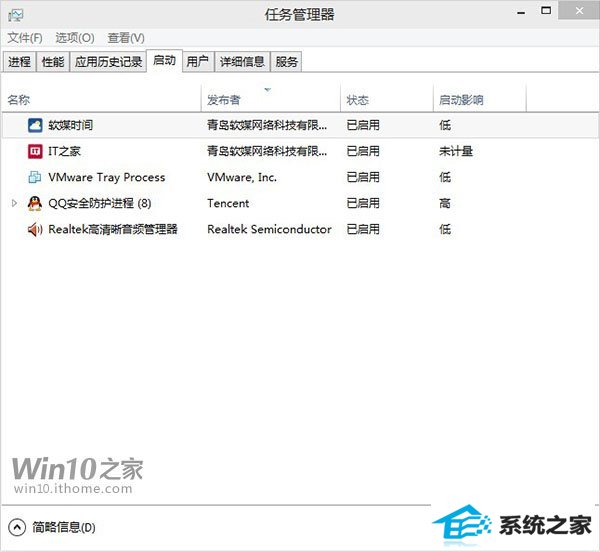Click 低 startup impact for VMware

click(445, 177)
